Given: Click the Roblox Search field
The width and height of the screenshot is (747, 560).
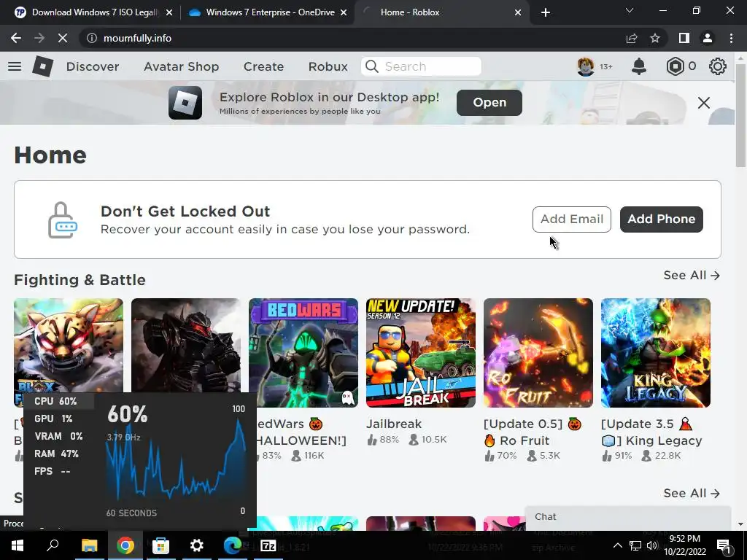Looking at the screenshot, I should tap(421, 66).
